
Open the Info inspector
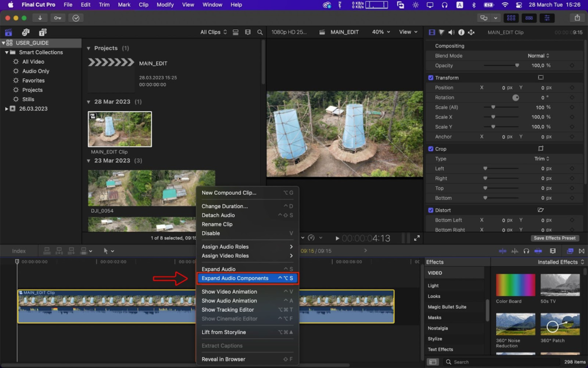point(461,32)
